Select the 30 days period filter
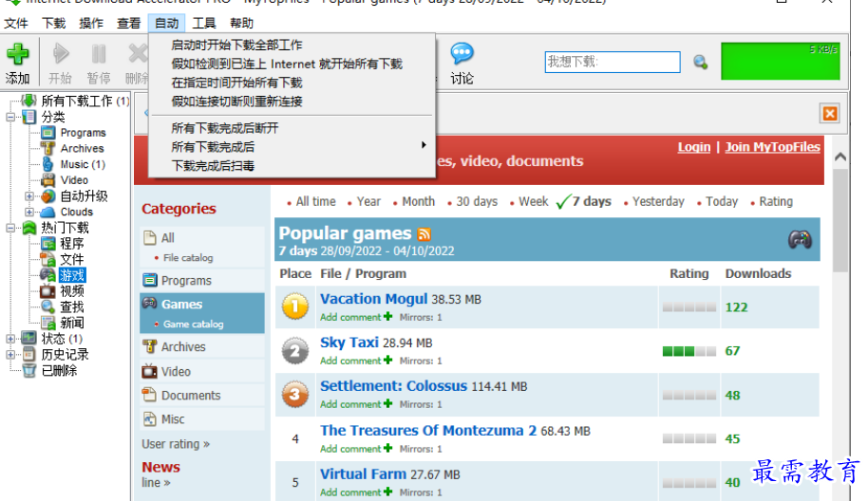 tap(477, 202)
